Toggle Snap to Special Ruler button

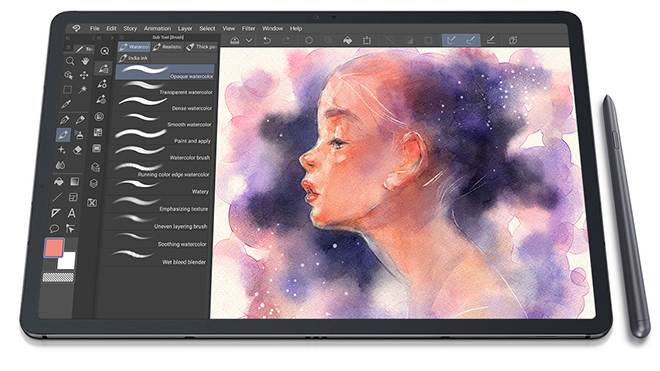tap(471, 40)
